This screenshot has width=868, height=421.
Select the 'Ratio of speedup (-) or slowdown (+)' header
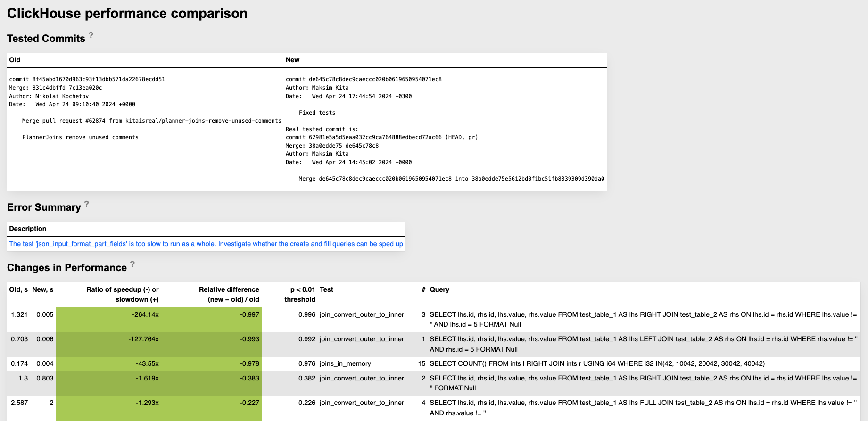122,294
